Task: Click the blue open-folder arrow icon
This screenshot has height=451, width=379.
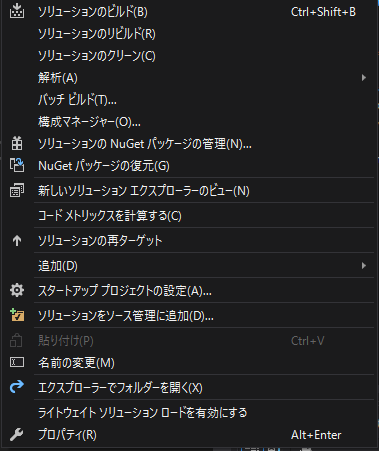Action: pos(17,387)
